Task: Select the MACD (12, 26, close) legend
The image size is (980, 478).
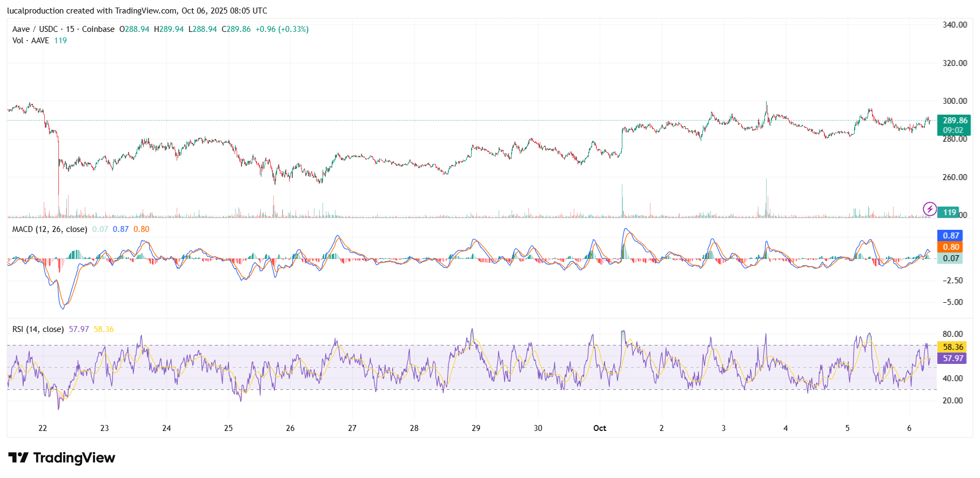Action: click(50, 229)
